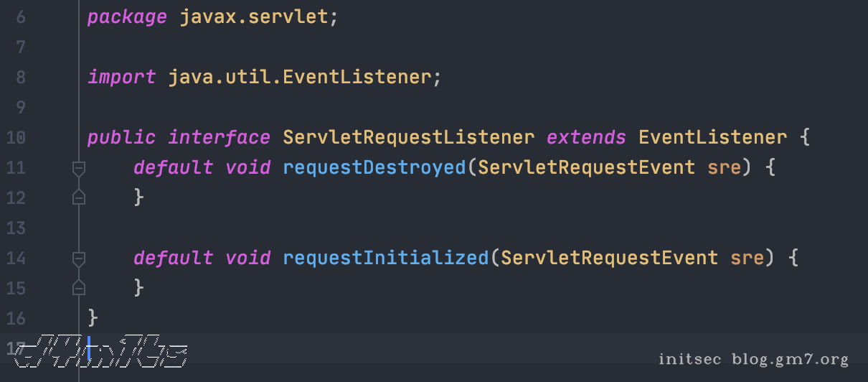Click line number 14 in gutter
Screen dimensions: 868x382
pos(16,258)
